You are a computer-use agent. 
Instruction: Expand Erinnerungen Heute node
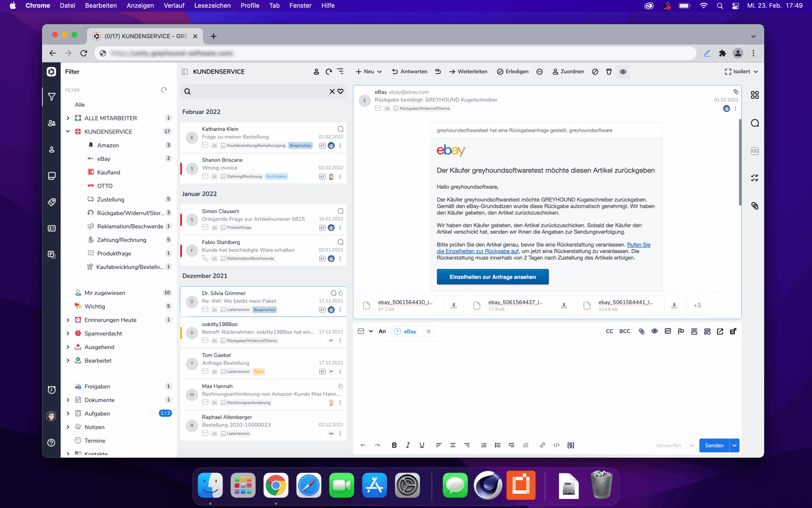click(x=68, y=320)
